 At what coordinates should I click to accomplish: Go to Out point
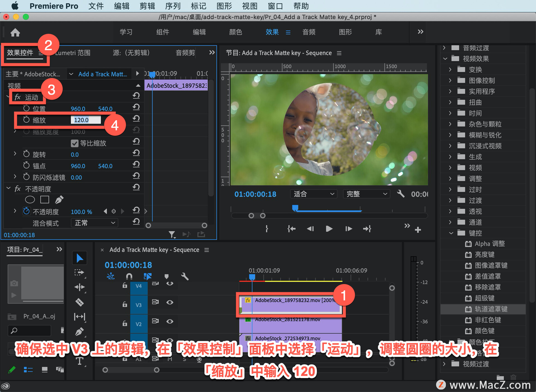367,229
